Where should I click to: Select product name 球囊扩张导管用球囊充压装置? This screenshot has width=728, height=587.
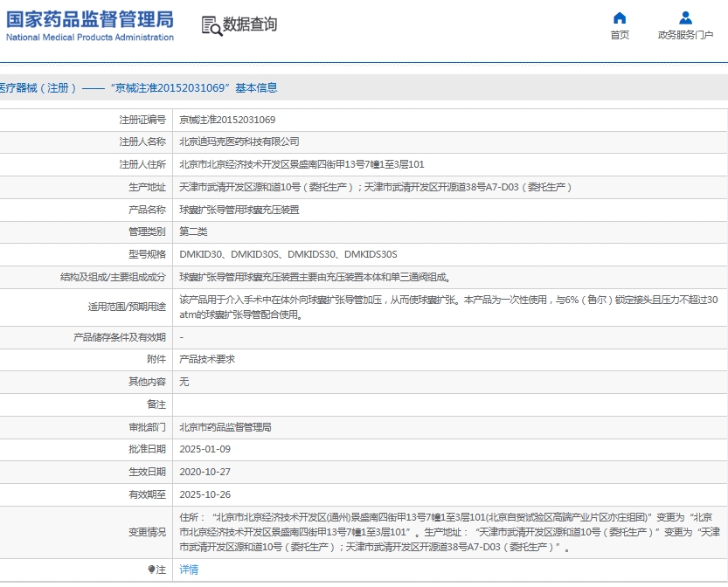(x=239, y=210)
